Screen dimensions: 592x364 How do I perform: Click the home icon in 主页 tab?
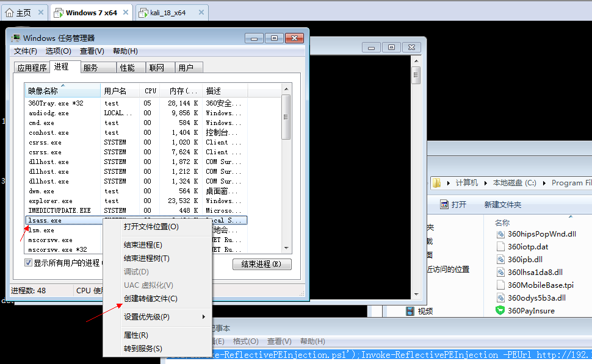click(9, 13)
